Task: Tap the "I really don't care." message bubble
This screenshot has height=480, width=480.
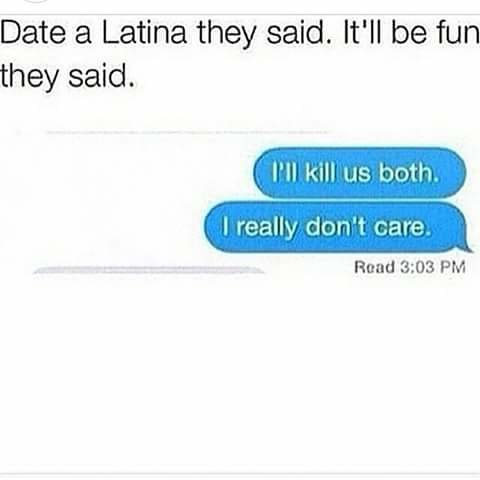Action: click(335, 227)
